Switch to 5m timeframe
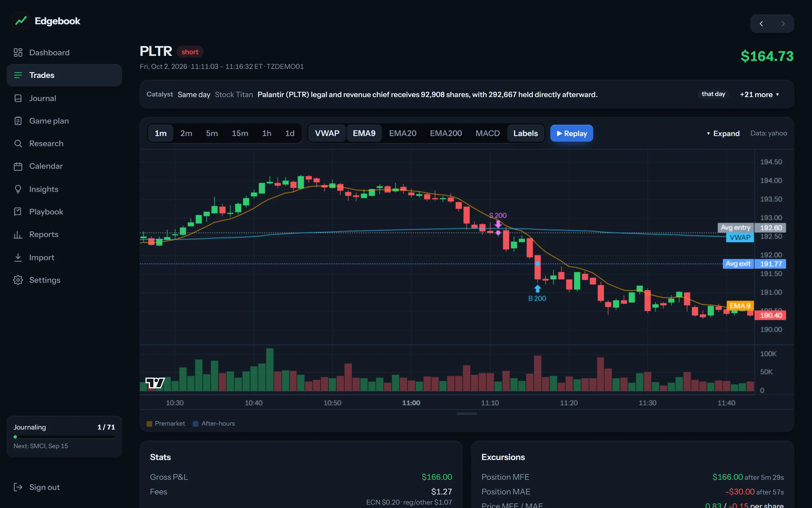Image resolution: width=812 pixels, height=508 pixels. (x=212, y=133)
